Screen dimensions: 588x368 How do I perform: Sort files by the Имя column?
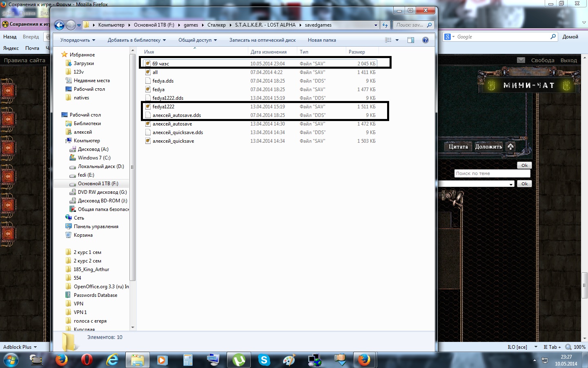[195, 52]
